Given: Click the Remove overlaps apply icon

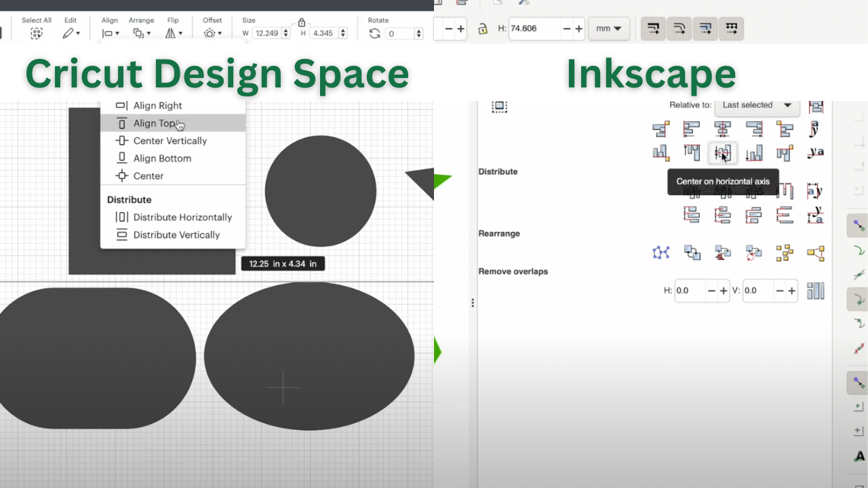Looking at the screenshot, I should pyautogui.click(x=815, y=290).
